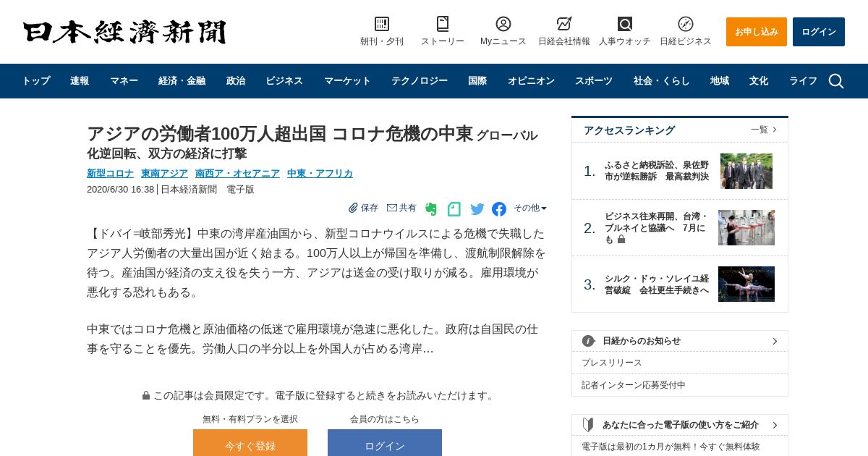Open the ライフ section
The height and width of the screenshot is (456, 868).
803,81
